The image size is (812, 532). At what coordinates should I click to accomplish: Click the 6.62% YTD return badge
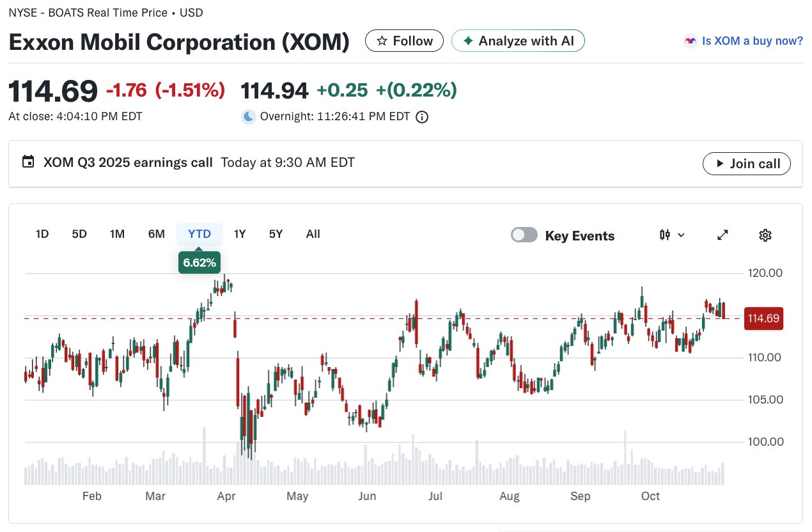(x=199, y=262)
